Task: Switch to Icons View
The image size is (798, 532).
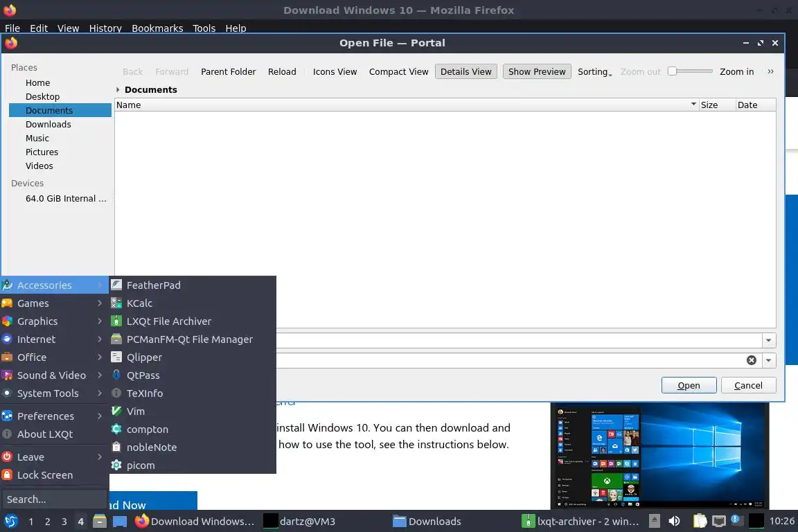Action: (335, 72)
